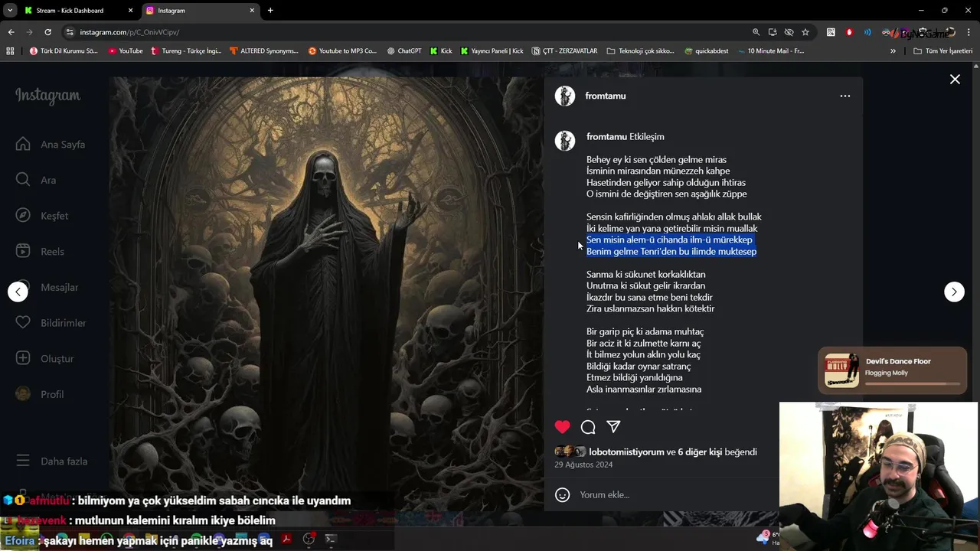Open the quickabdest bookmark
Screen dimensions: 980x551
tap(707, 51)
